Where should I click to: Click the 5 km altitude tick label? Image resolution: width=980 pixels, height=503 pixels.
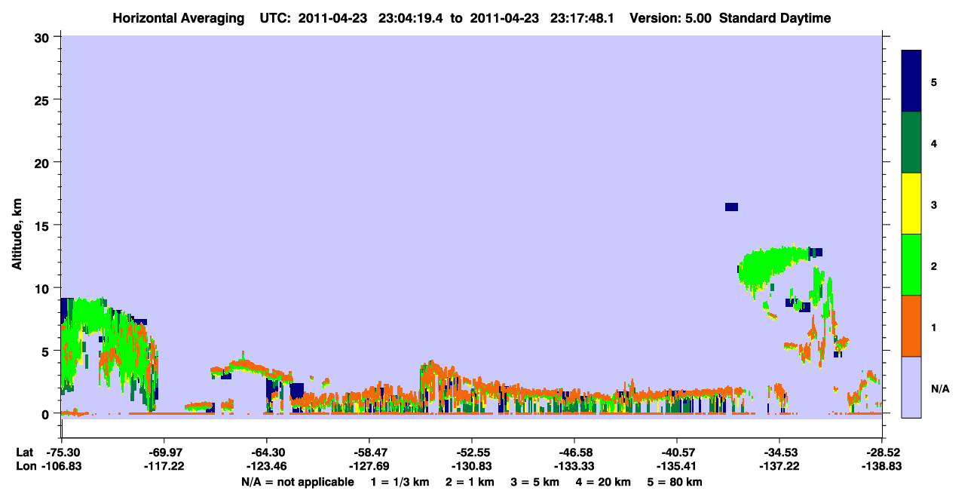[x=47, y=351]
